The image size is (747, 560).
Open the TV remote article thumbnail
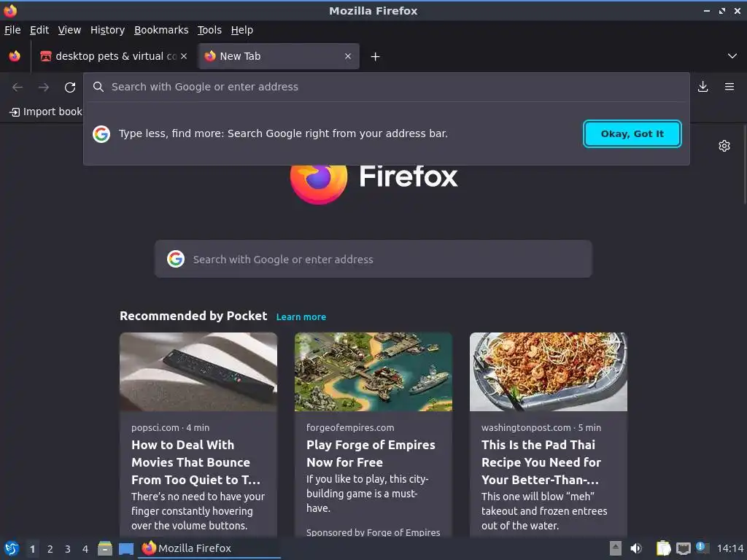click(198, 372)
